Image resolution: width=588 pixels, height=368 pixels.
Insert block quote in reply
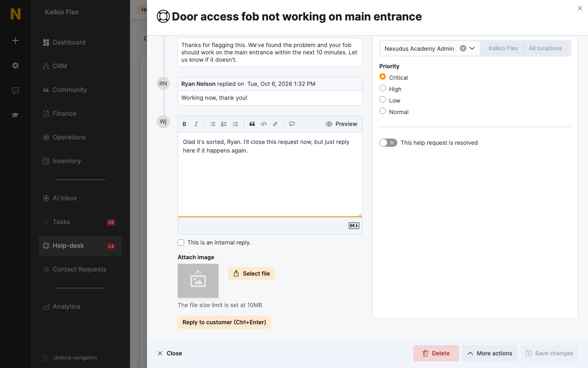tap(252, 124)
